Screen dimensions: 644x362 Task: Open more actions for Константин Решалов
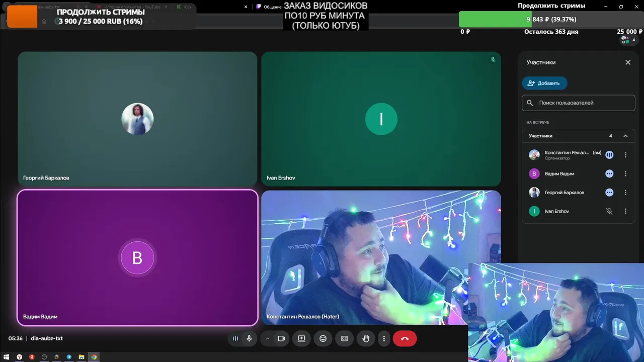tap(625, 155)
